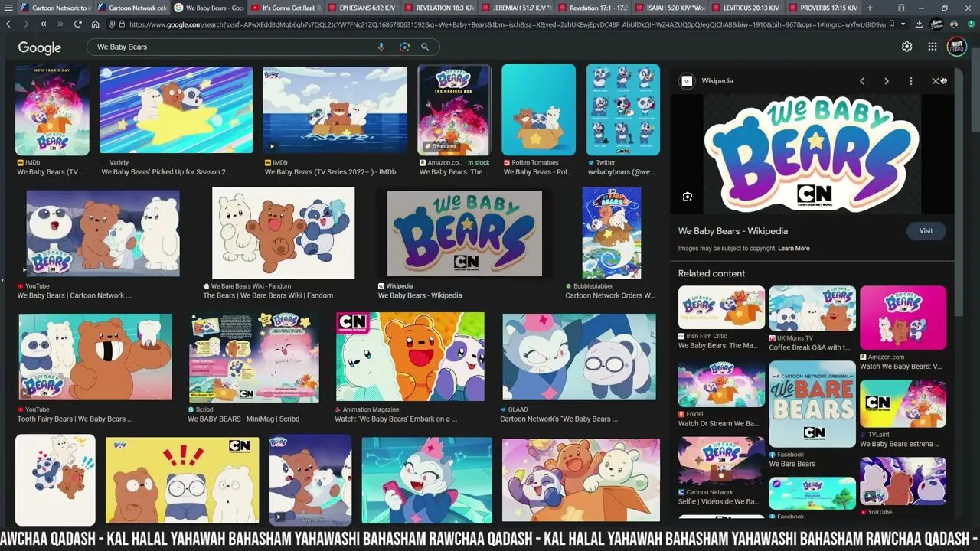
Task: Open the Twitter webabybears image result
Action: tap(622, 109)
